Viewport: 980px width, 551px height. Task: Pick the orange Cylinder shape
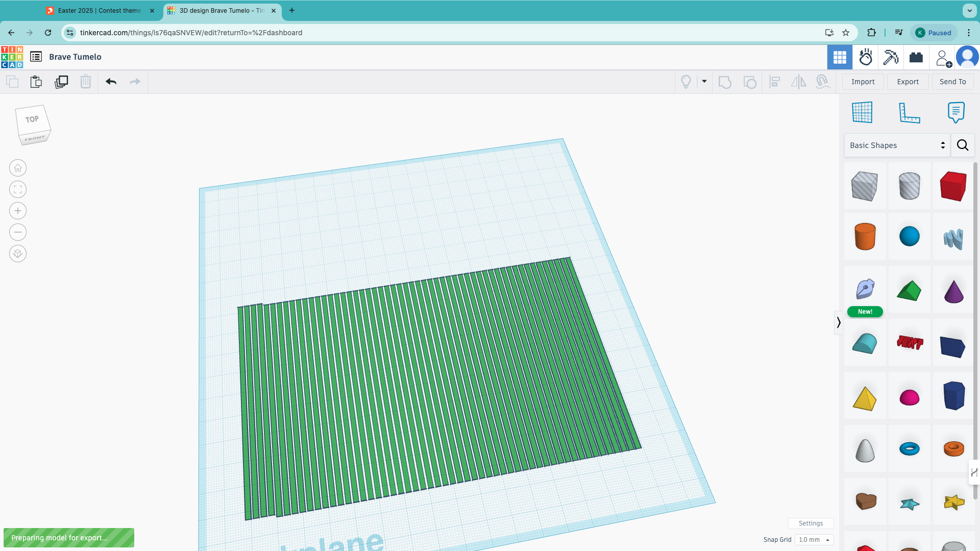click(865, 236)
